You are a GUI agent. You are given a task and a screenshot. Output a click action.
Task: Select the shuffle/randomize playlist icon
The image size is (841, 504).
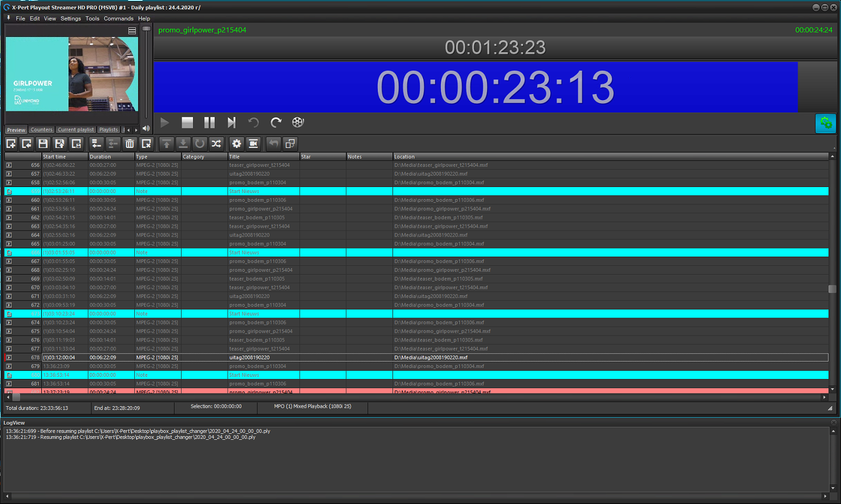click(x=216, y=144)
